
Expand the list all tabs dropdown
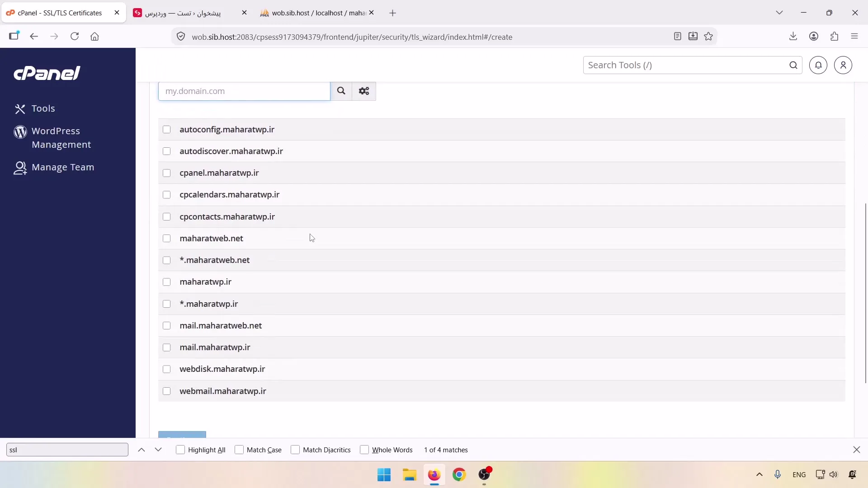pos(779,13)
